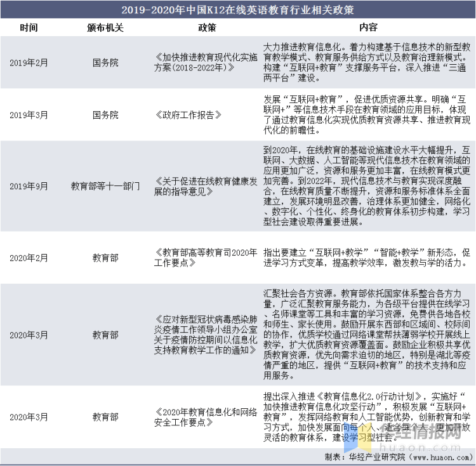476x466 pixels.
Task: Select the '2019年3月' date cell
Action: (x=29, y=115)
